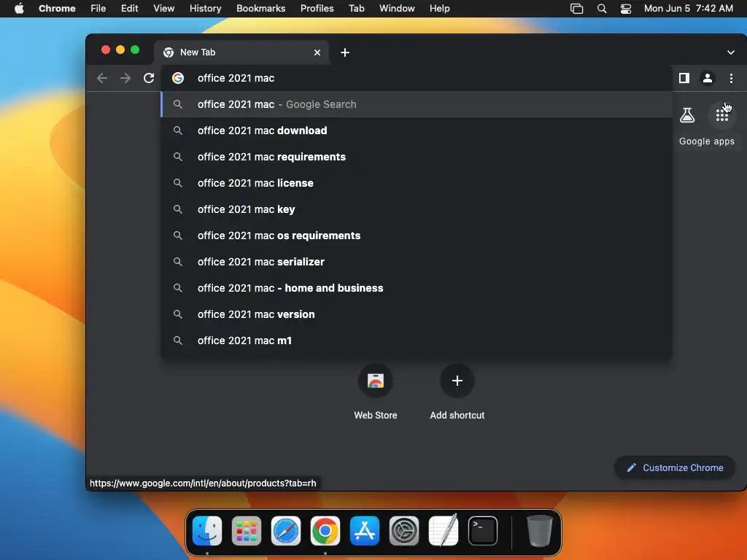Click the forward navigation arrow
The image size is (747, 560).
tap(125, 78)
